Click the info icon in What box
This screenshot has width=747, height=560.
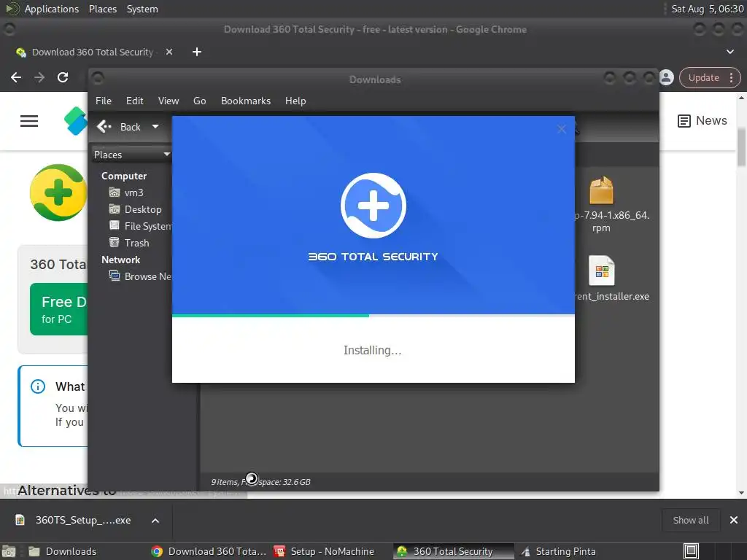coord(38,386)
